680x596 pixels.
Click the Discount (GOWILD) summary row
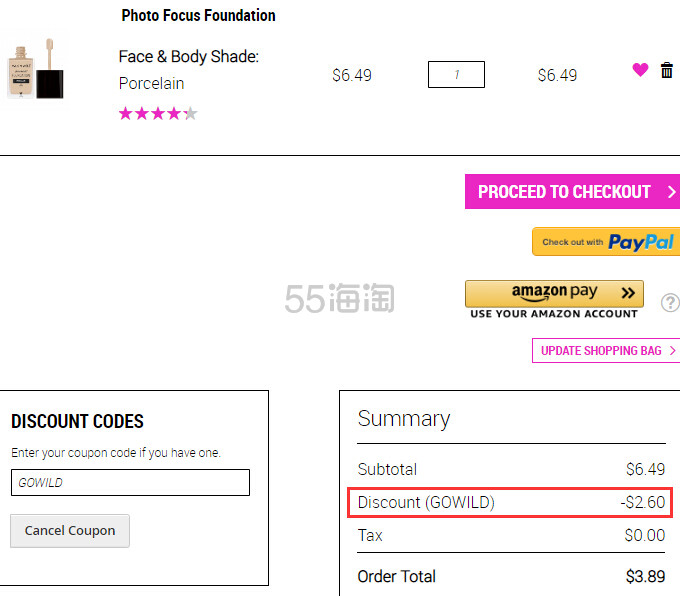510,502
